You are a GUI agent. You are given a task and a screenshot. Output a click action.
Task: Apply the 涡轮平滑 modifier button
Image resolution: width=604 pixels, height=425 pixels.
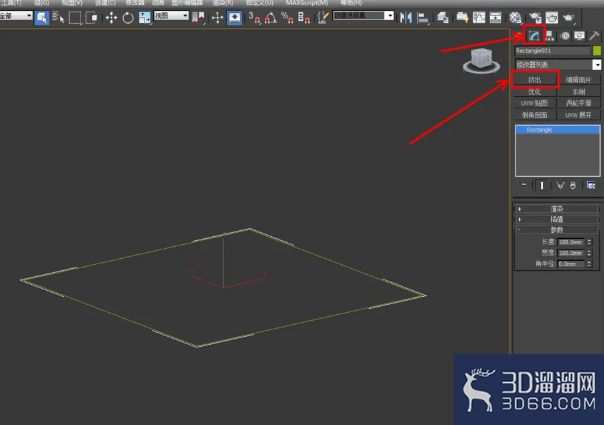click(579, 103)
